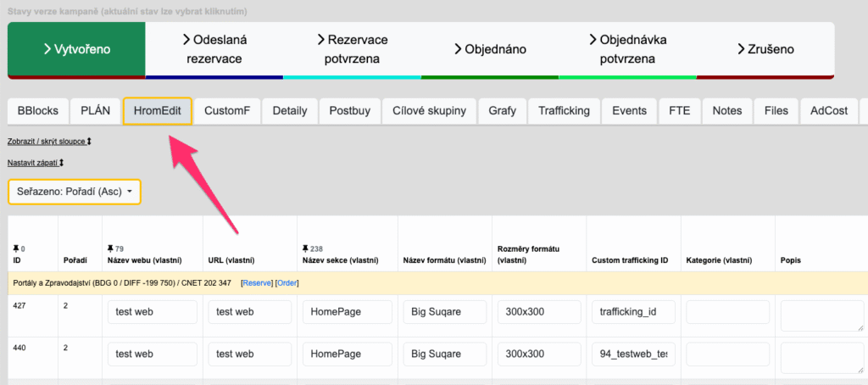
Task: Set campaign status to Objednáno
Action: (x=490, y=49)
